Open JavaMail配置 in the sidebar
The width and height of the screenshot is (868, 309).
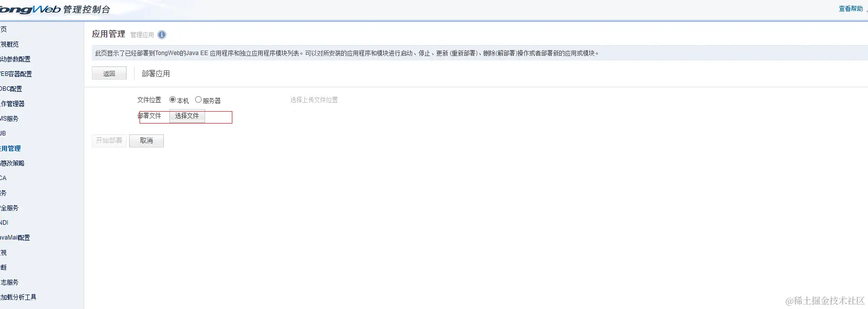[15, 238]
